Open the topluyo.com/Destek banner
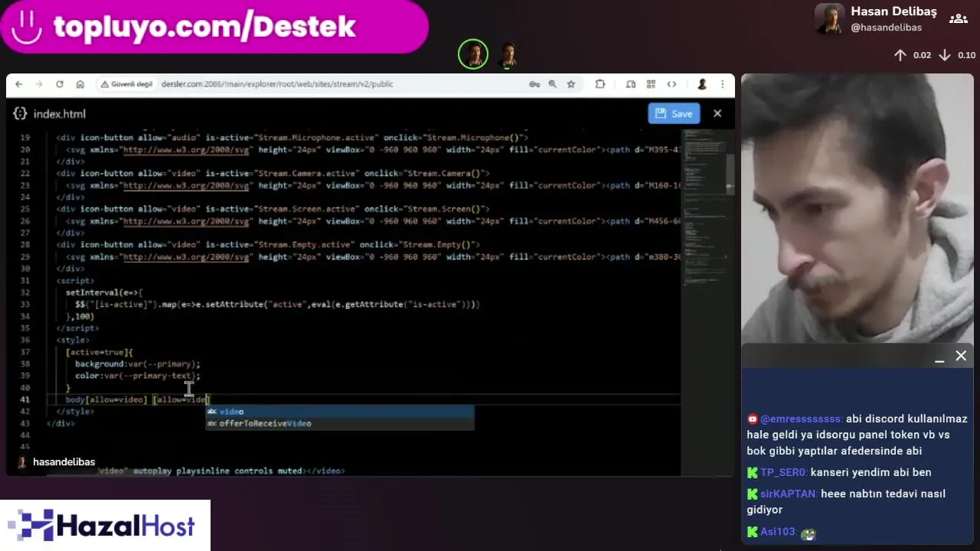Viewport: 980px width, 551px height. pyautogui.click(x=214, y=27)
